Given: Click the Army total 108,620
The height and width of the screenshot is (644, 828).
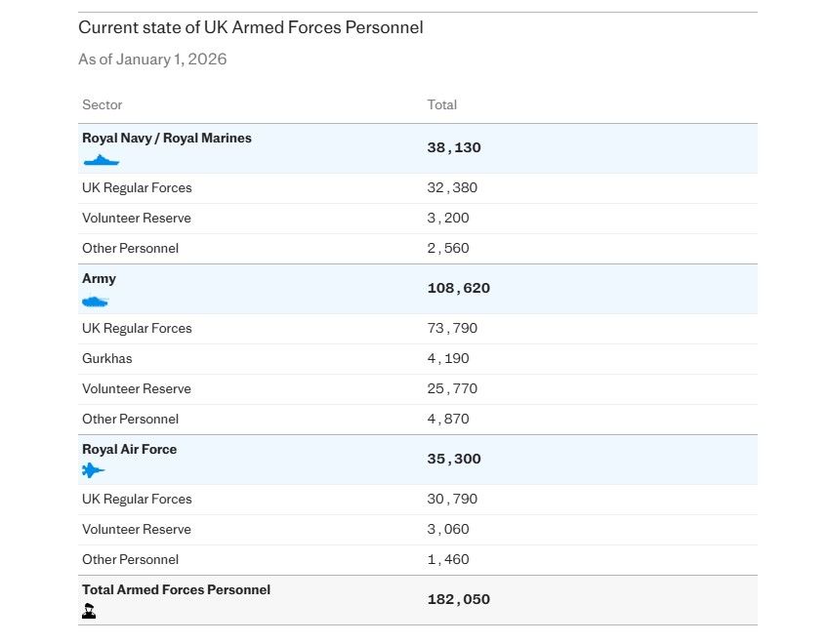Looking at the screenshot, I should click(x=458, y=288).
